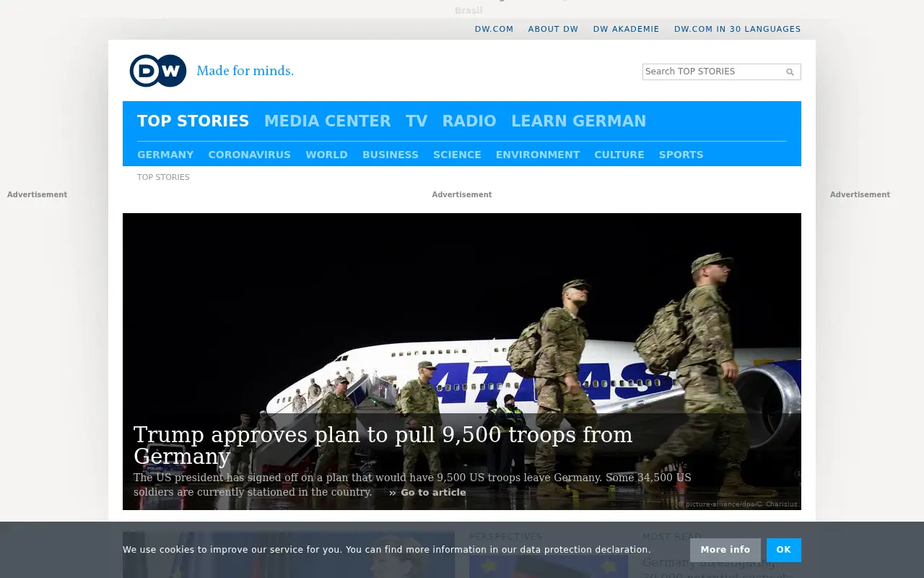Accept cookies with the OK button

[x=784, y=550]
